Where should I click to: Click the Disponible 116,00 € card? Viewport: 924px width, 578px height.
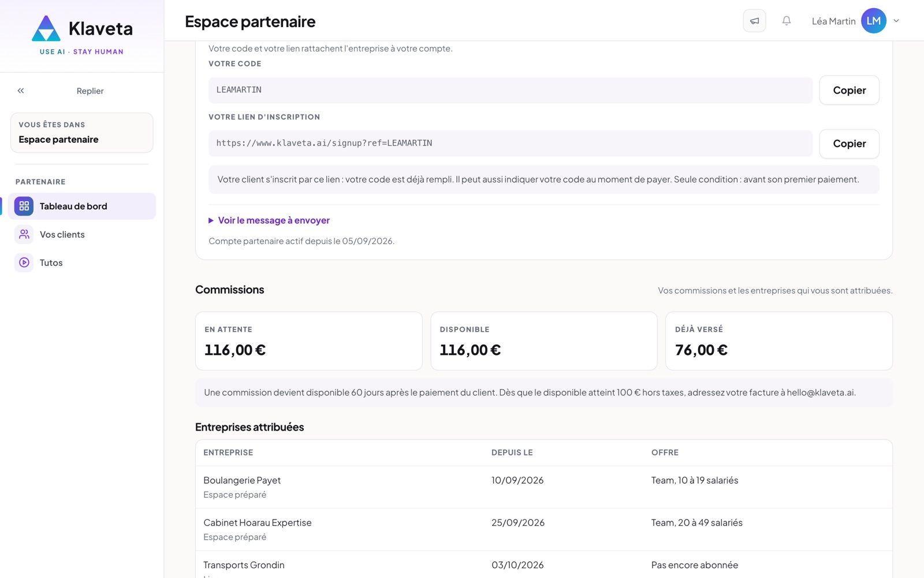coord(544,341)
